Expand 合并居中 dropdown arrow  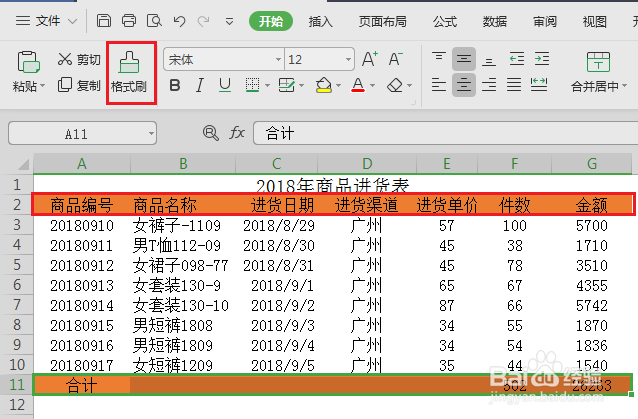pos(625,86)
